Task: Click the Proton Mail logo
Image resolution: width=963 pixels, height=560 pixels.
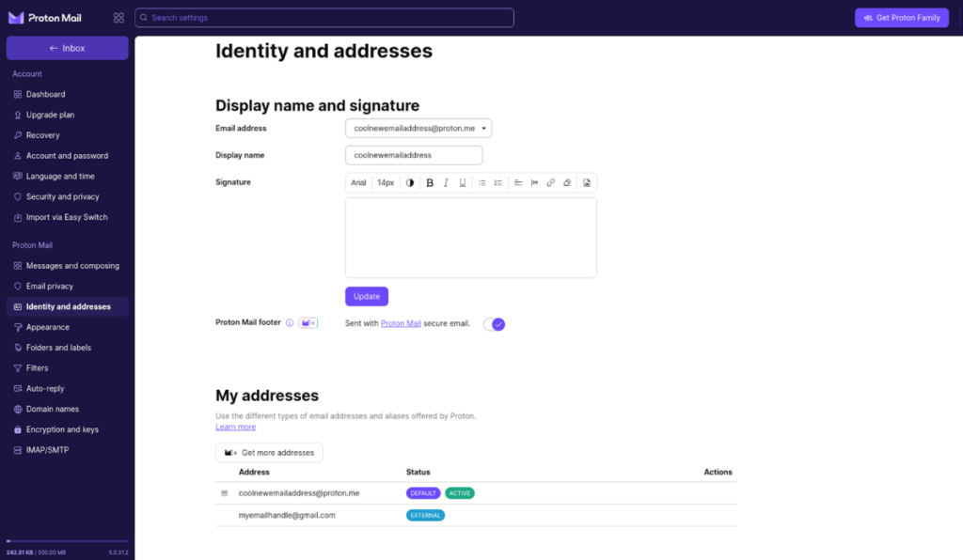Action: click(45, 18)
